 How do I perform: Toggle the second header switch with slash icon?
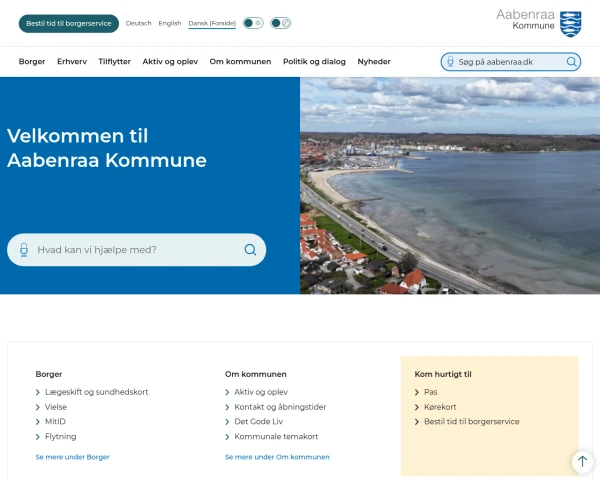click(x=280, y=23)
